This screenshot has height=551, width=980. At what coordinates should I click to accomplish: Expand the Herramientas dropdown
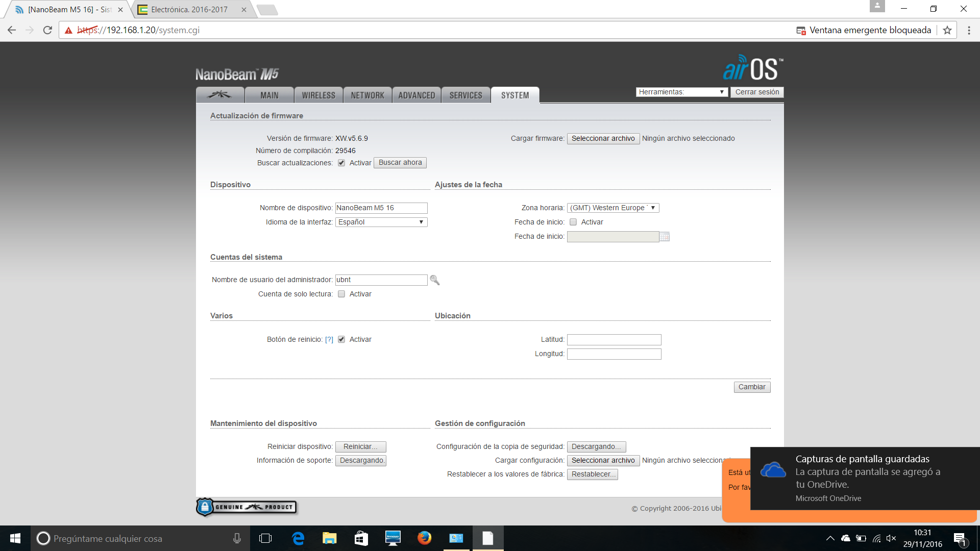tap(681, 92)
